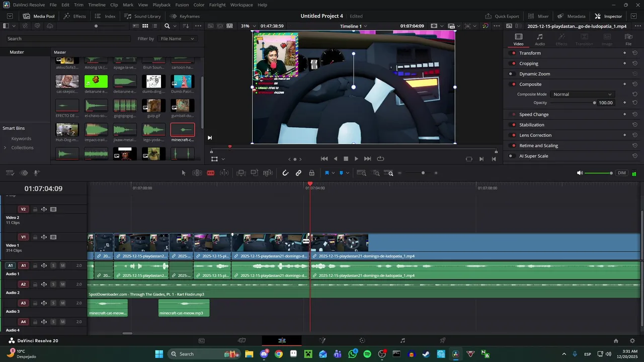
Task: Open the Timeline View Options icon
Action: coord(10,173)
